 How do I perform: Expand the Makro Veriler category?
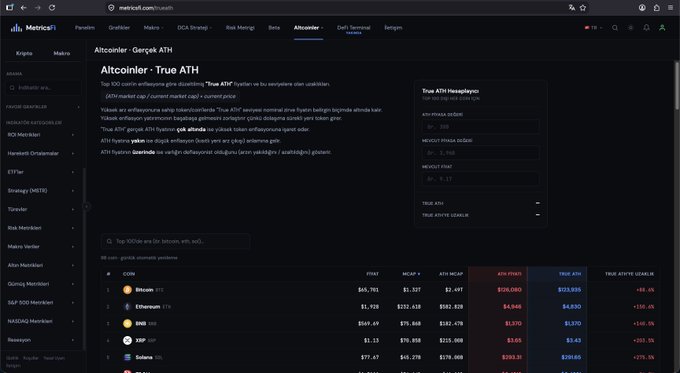41,247
